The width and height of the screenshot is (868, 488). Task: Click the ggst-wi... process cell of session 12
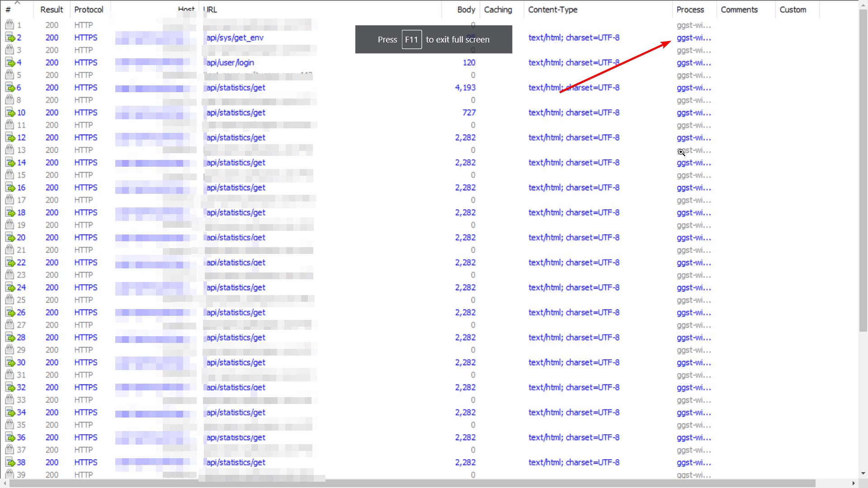pos(694,138)
